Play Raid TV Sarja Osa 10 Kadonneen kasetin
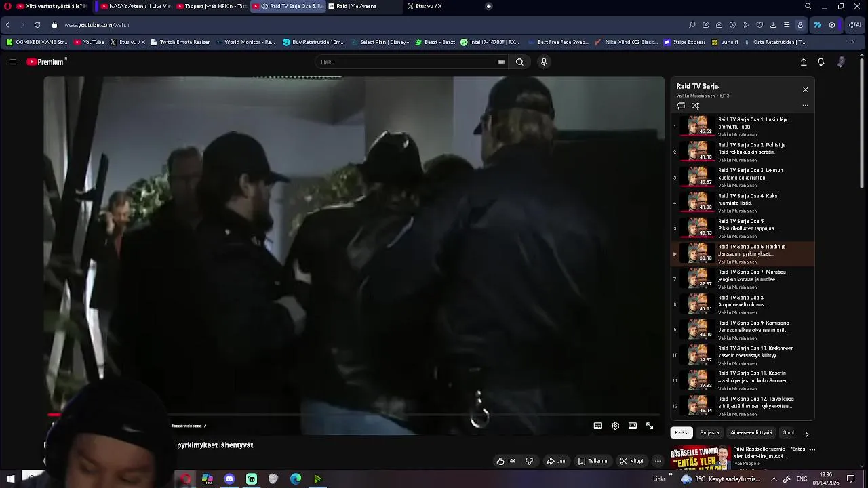 click(x=743, y=355)
